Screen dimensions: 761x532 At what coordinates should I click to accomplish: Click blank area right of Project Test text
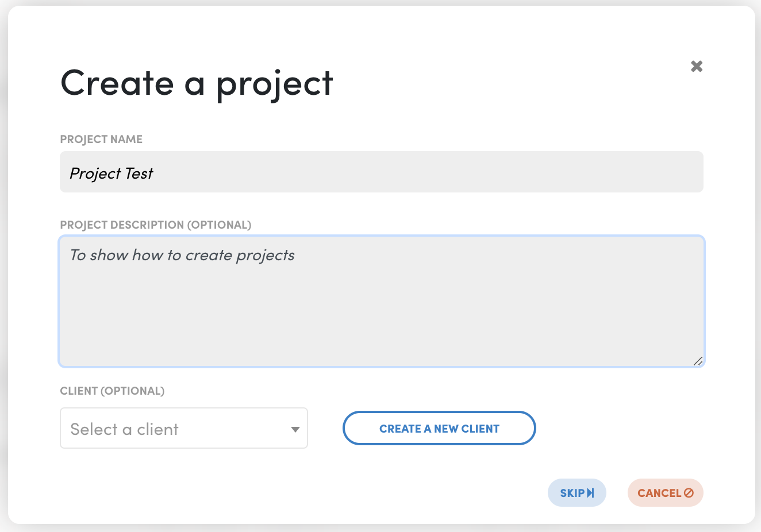coord(425,172)
